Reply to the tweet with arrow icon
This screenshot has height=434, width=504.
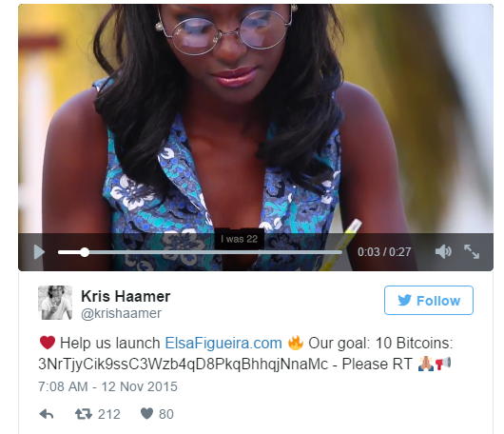[47, 414]
